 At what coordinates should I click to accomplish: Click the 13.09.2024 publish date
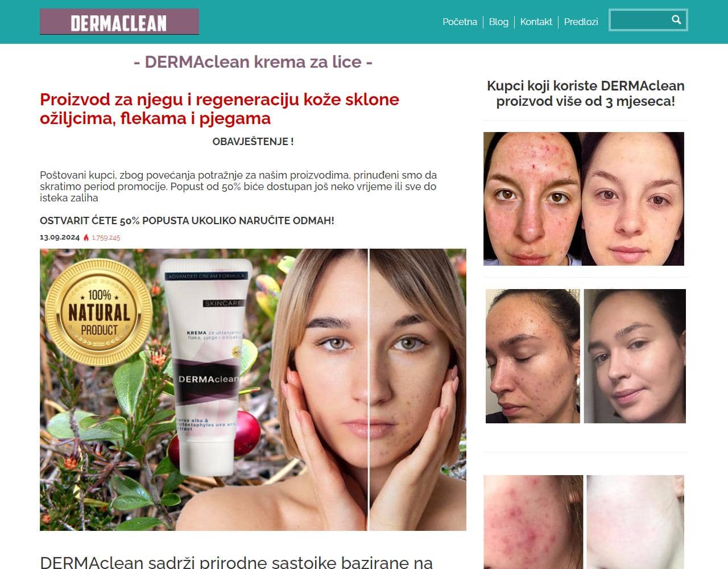pyautogui.click(x=60, y=237)
